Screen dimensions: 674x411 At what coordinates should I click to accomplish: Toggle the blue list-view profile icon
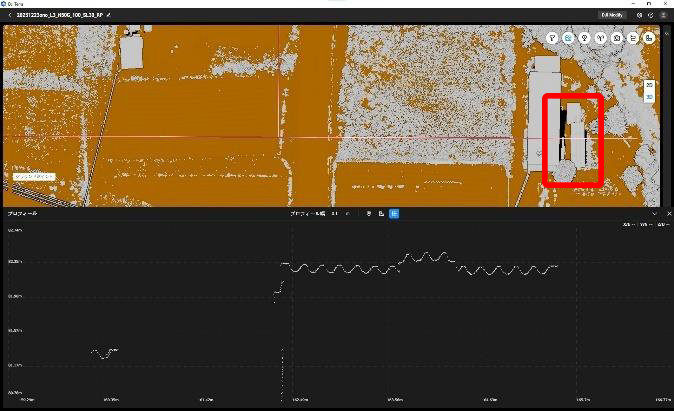point(394,214)
